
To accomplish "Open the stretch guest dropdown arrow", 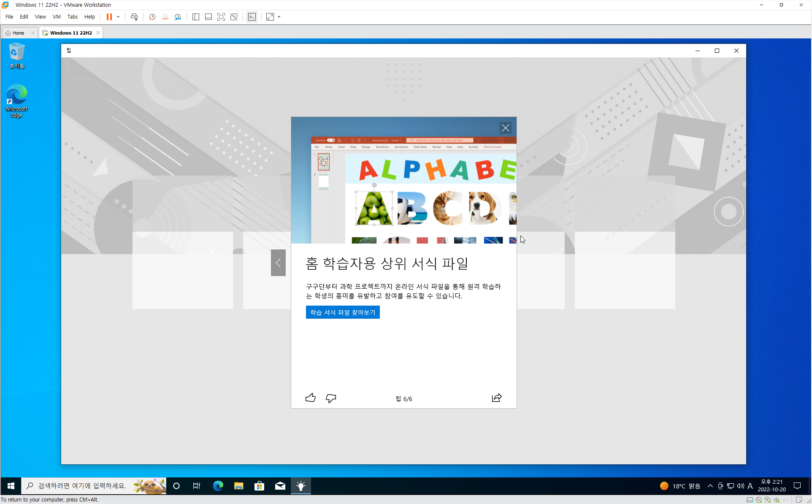I will (279, 17).
